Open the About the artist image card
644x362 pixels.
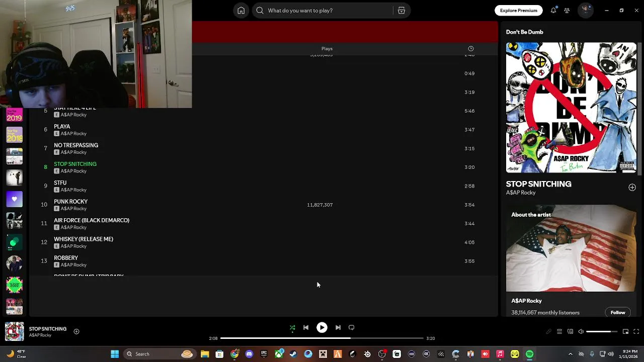click(571, 248)
